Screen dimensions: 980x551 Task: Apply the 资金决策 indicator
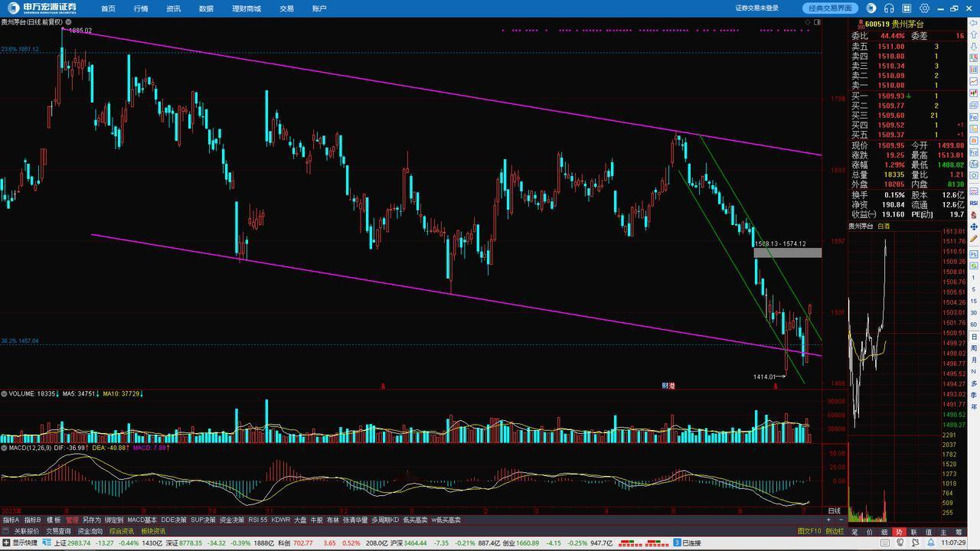pyautogui.click(x=232, y=520)
